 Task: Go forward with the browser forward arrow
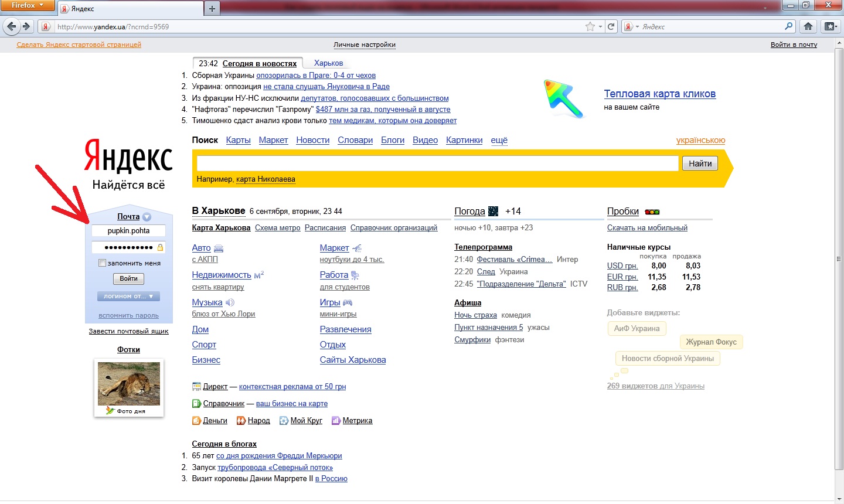point(26,26)
